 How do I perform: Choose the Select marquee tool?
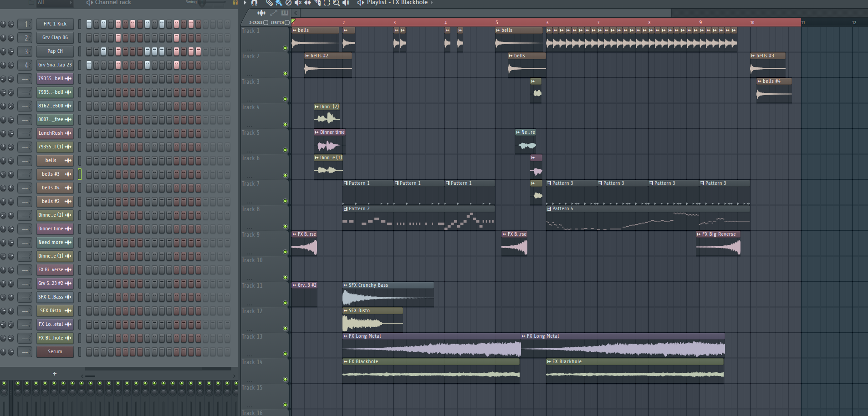(x=327, y=3)
